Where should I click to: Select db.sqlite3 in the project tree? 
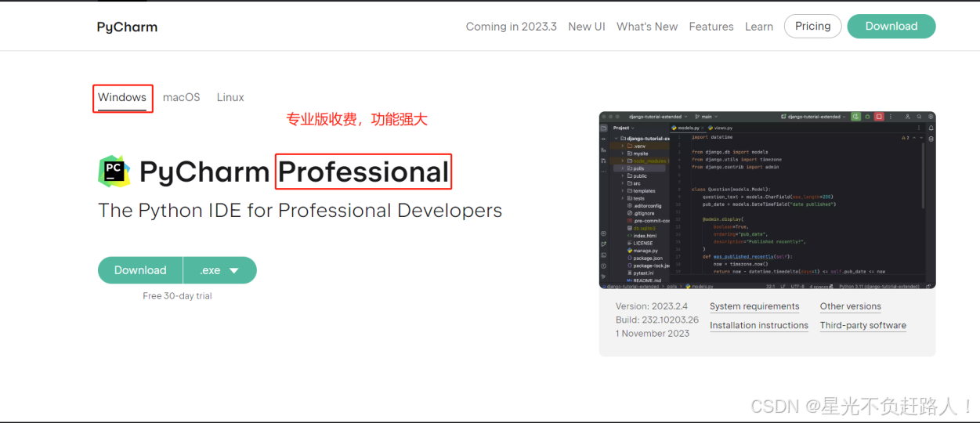pyautogui.click(x=642, y=228)
